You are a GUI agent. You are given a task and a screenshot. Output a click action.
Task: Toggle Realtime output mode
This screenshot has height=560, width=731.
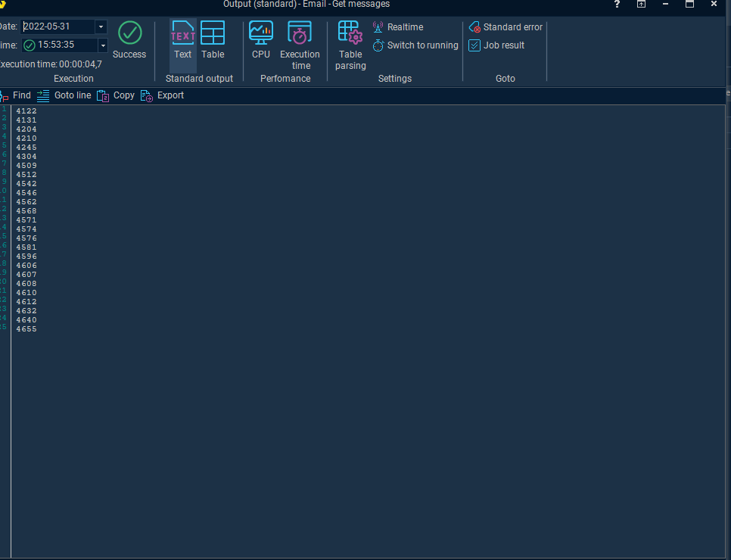[398, 27]
